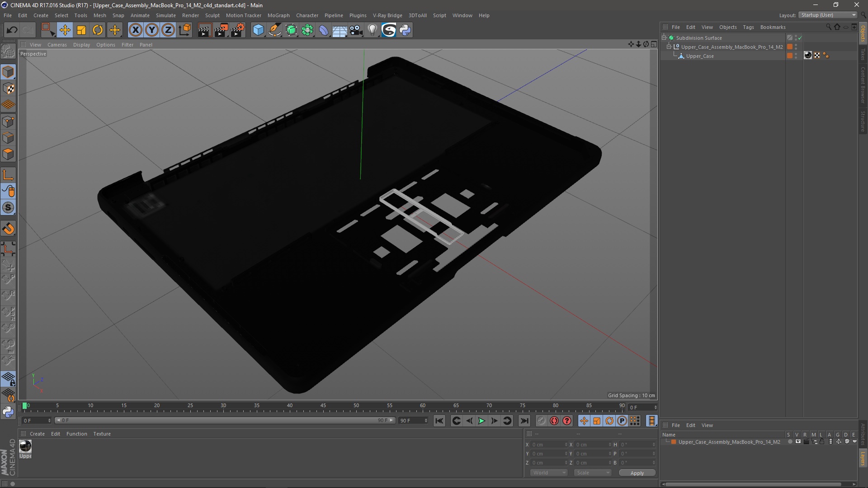Open the viewport Cameras menu
The width and height of the screenshot is (868, 488).
[57, 45]
